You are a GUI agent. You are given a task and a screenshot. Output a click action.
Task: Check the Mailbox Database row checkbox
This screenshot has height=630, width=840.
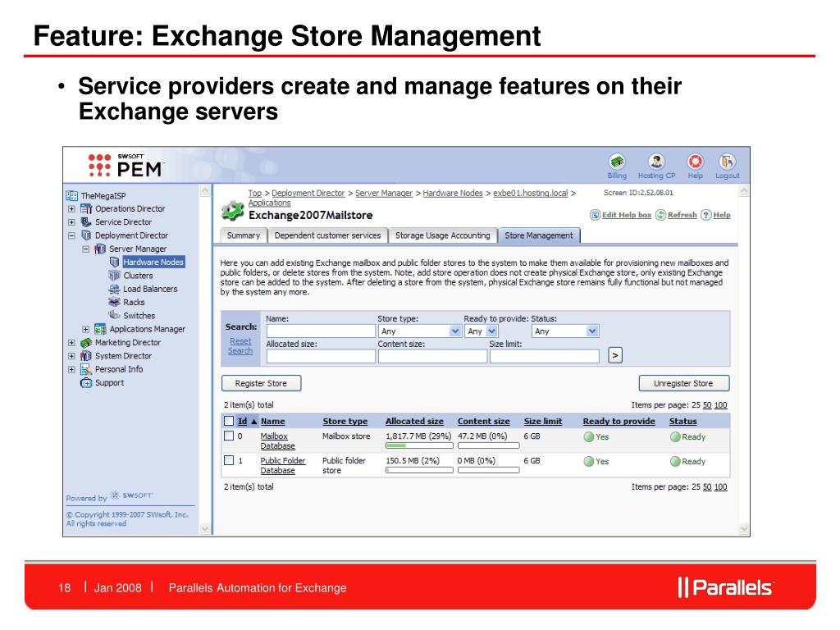229,436
